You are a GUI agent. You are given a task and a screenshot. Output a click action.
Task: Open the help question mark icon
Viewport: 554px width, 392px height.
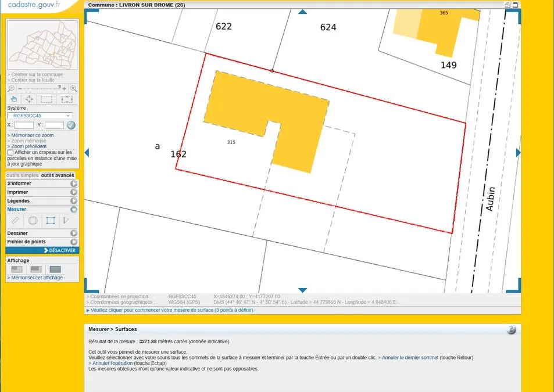(511, 330)
